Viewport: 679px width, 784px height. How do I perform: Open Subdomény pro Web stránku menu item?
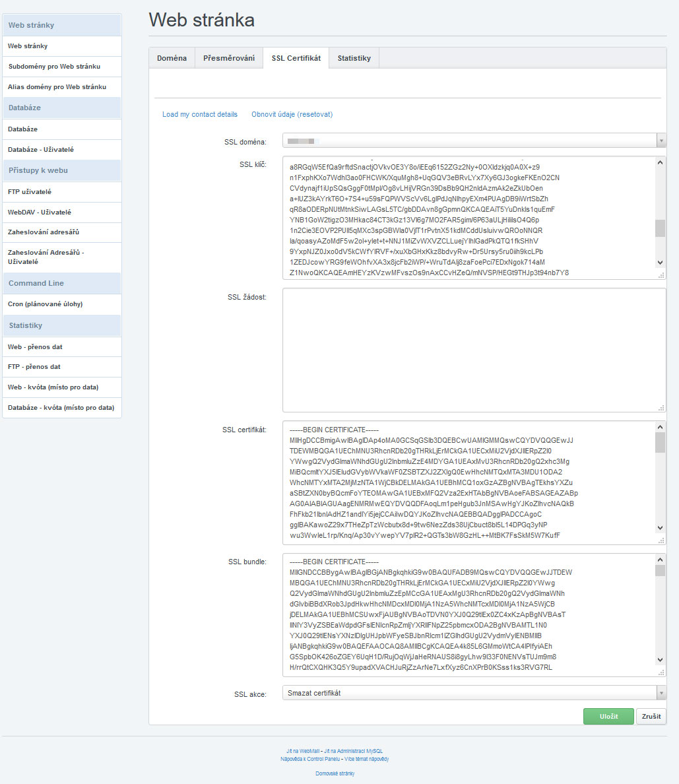point(54,67)
